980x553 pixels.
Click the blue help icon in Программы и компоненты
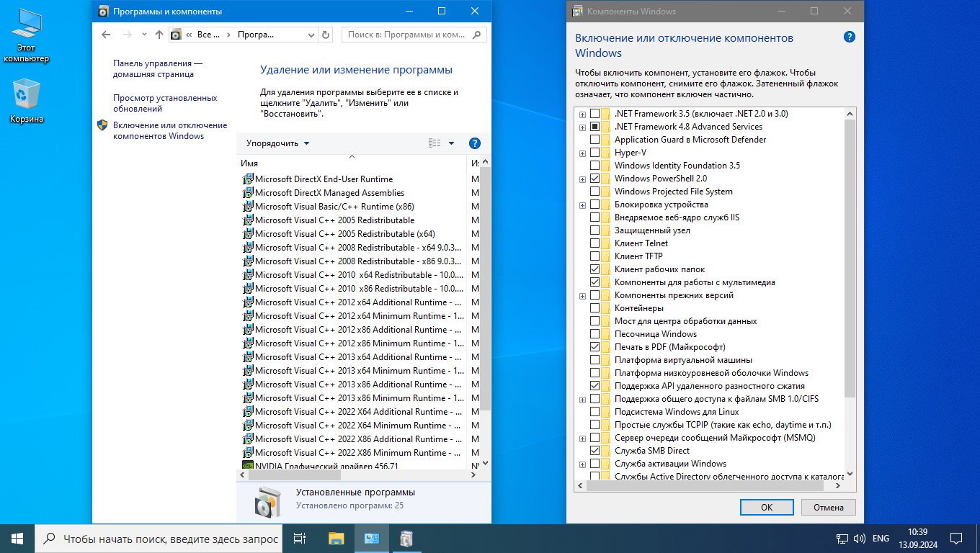[474, 143]
